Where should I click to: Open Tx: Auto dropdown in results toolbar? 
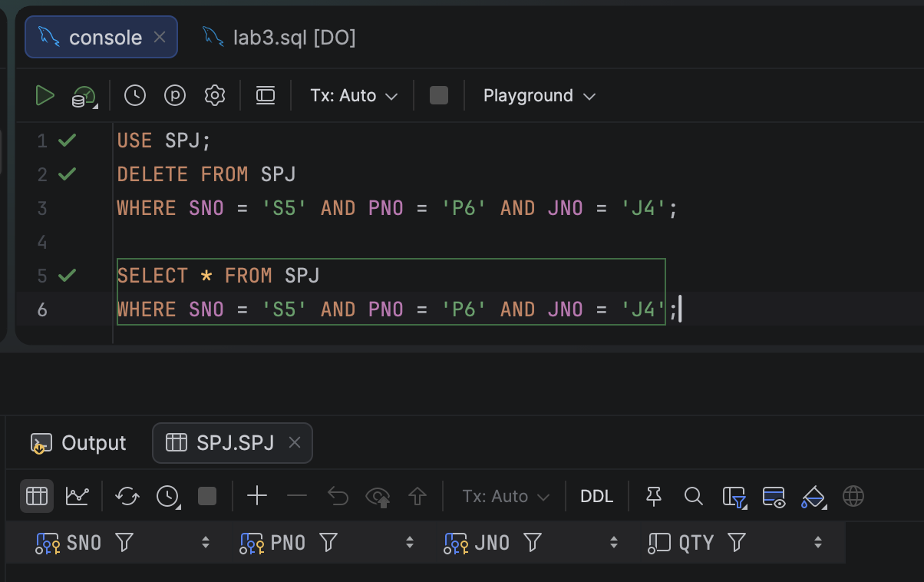(x=506, y=497)
